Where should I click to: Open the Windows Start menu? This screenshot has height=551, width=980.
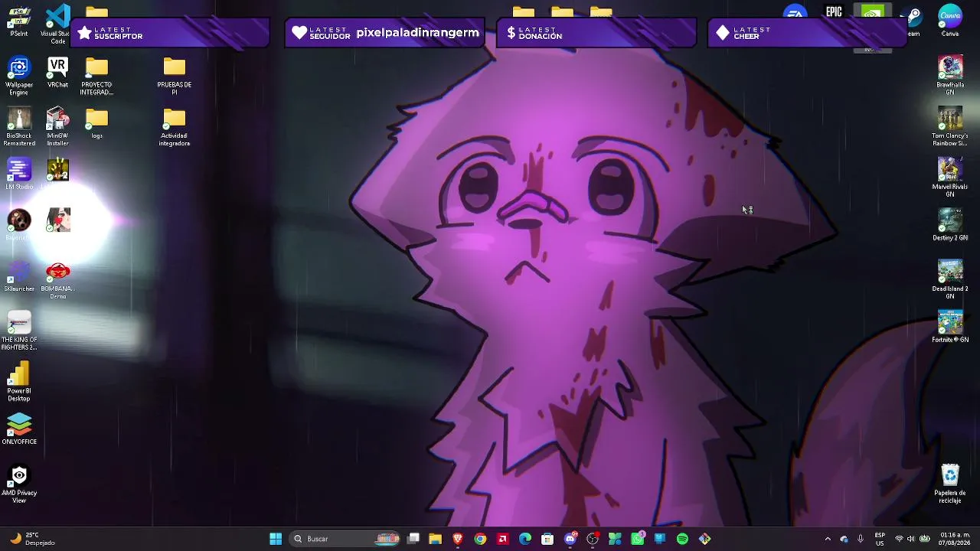[x=276, y=539]
